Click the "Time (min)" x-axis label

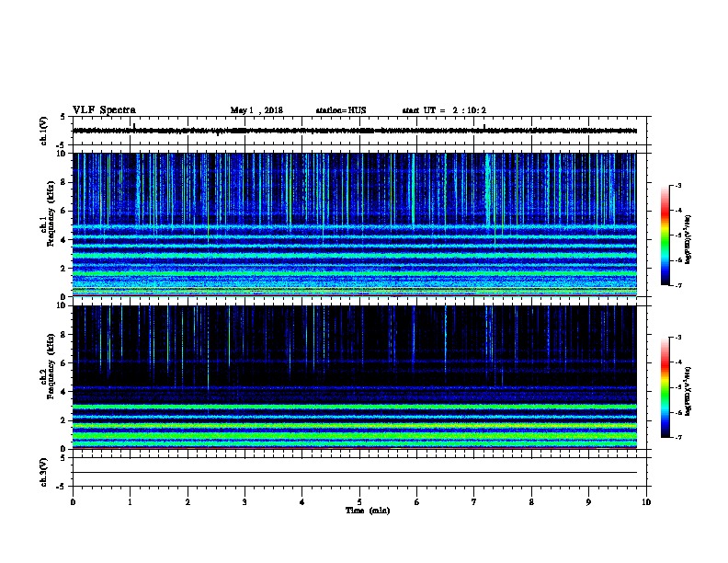(368, 511)
